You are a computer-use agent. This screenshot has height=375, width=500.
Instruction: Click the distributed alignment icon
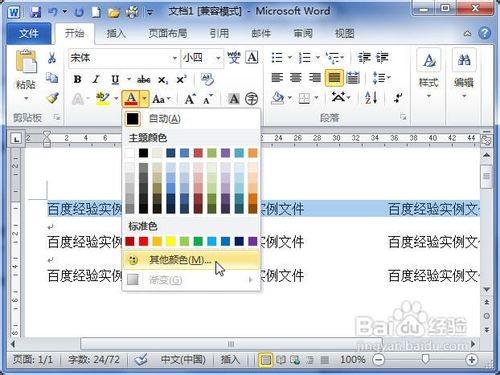point(353,78)
